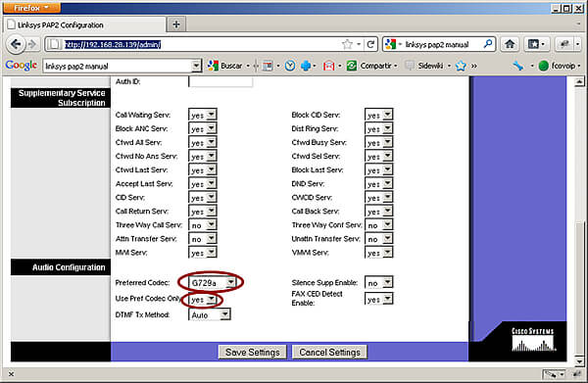This screenshot has width=588, height=383.
Task: Click the Save Settings button
Action: pyautogui.click(x=253, y=353)
